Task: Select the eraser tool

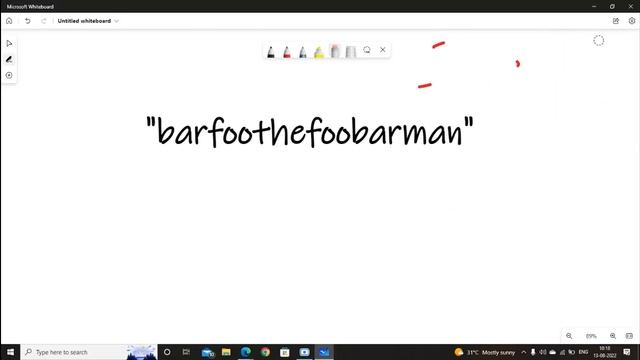Action: coord(335,51)
